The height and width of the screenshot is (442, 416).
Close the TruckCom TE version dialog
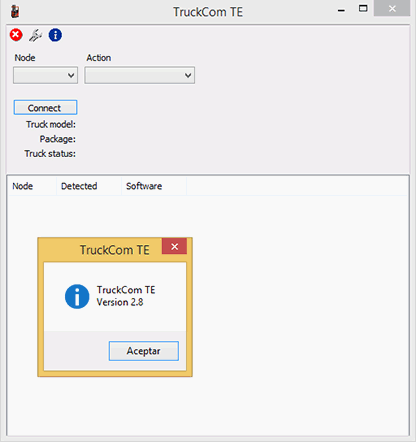(174, 246)
